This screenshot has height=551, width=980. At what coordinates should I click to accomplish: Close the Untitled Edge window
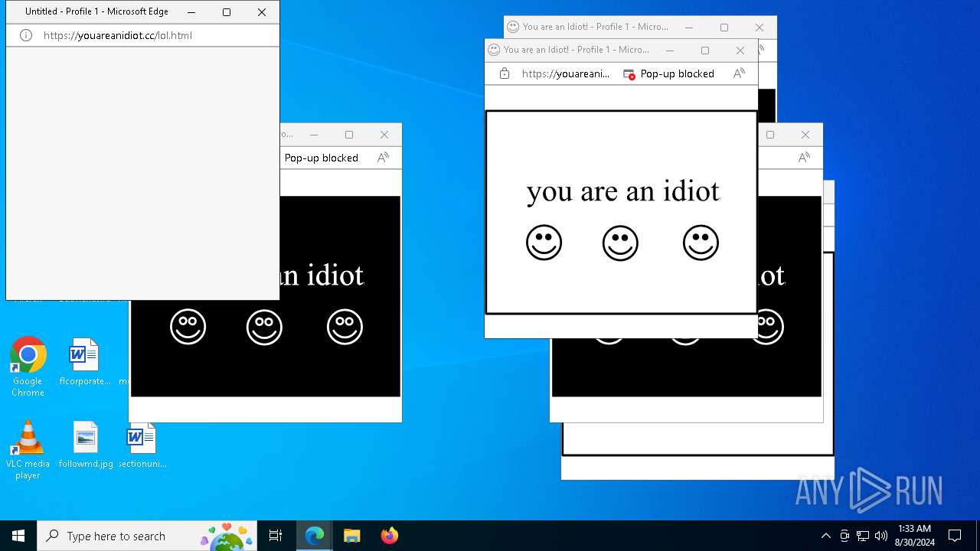[x=262, y=12]
